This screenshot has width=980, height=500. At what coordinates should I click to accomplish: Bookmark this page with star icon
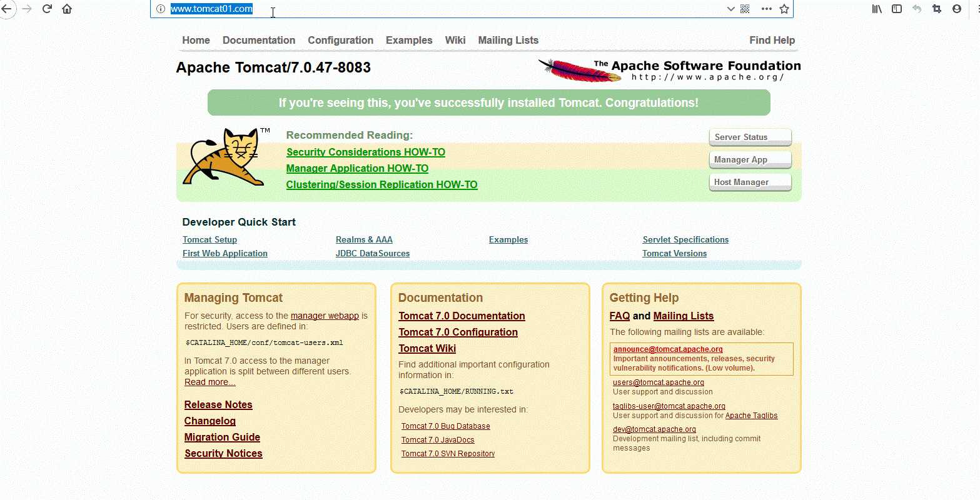[x=784, y=9]
